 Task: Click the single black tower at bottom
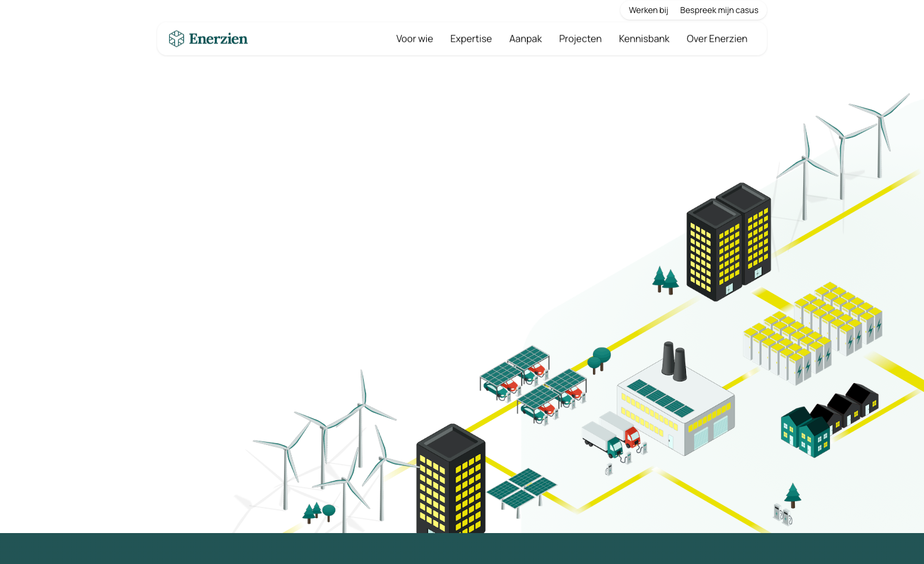pos(451,479)
